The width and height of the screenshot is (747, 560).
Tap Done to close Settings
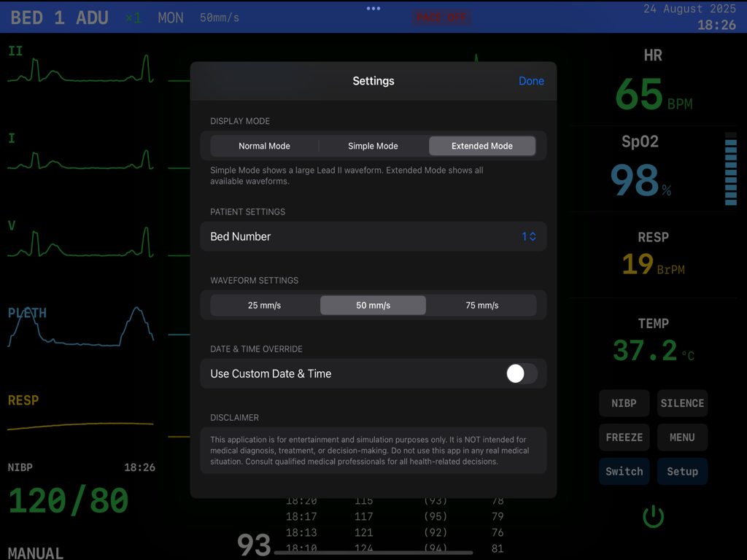tap(531, 81)
